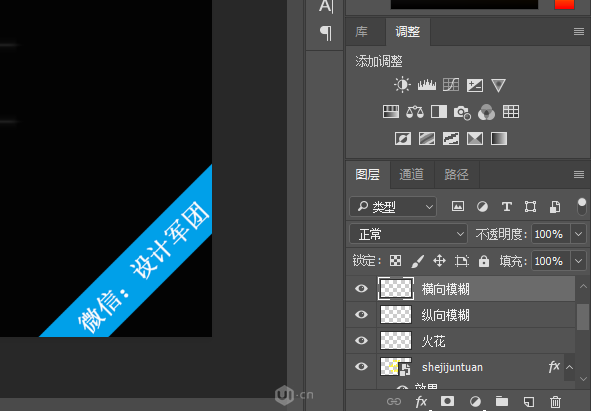Hide the 纵向模糊 layer
This screenshot has width=591, height=411.
point(361,314)
